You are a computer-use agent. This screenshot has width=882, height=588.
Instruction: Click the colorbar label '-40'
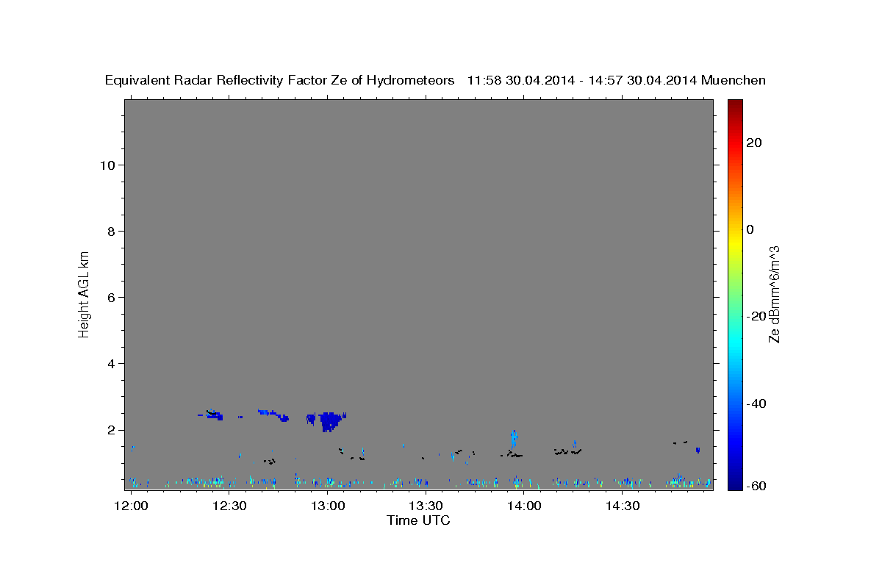(756, 404)
